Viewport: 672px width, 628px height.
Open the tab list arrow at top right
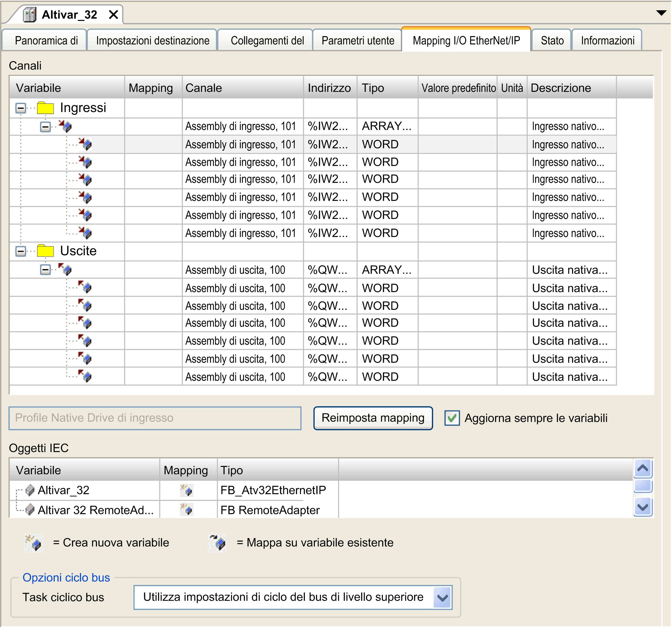pyautogui.click(x=661, y=13)
